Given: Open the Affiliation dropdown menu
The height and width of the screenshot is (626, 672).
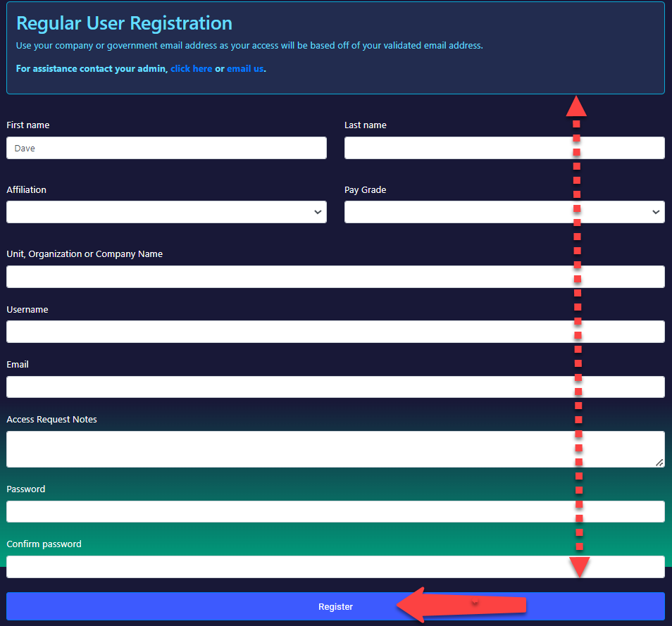Looking at the screenshot, I should click(x=166, y=212).
